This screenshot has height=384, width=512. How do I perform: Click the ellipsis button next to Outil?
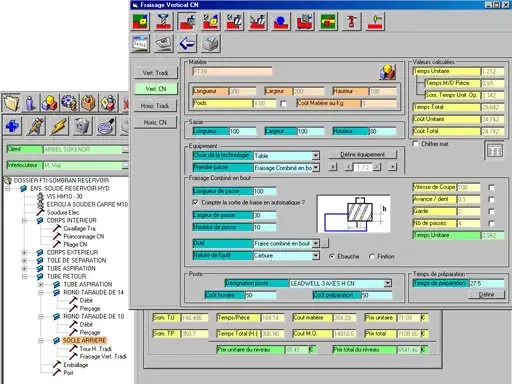coord(325,243)
